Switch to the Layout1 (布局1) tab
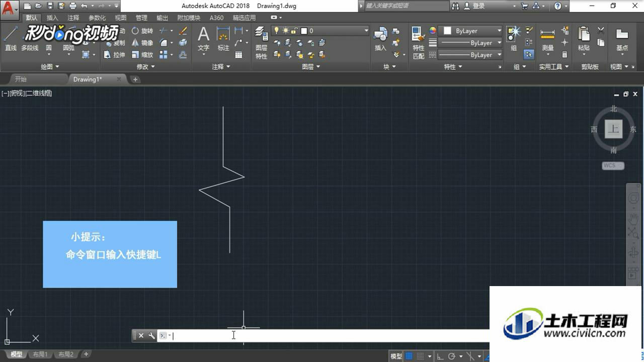Screen dimensions: 644x362 pyautogui.click(x=40, y=354)
